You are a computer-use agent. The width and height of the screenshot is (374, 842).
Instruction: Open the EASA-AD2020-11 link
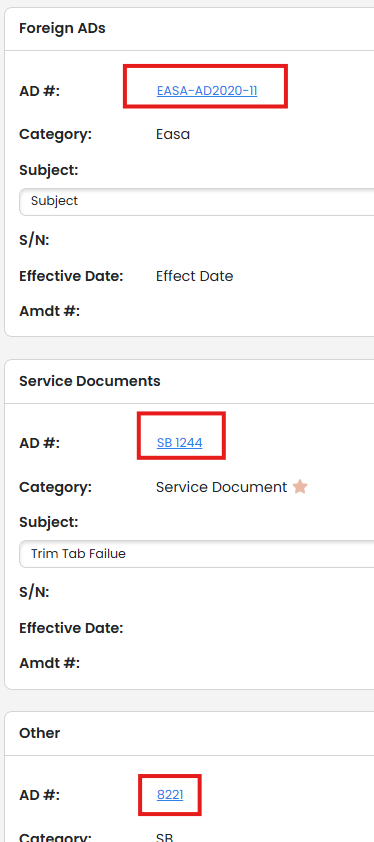pyautogui.click(x=207, y=91)
